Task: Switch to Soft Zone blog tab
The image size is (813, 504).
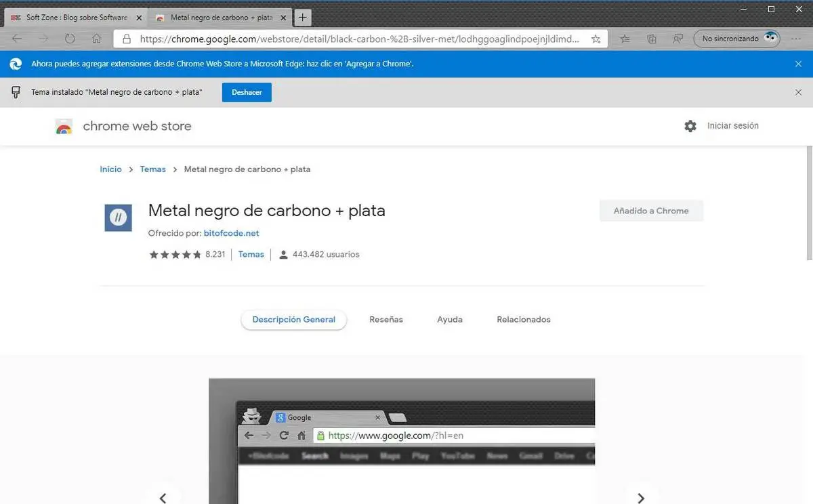Action: click(x=77, y=18)
